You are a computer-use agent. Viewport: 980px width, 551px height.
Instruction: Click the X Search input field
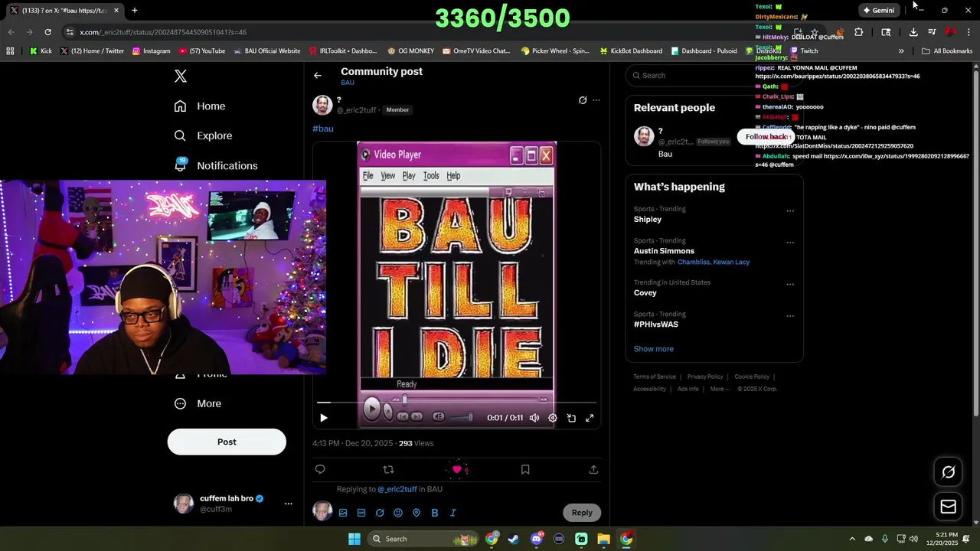(714, 75)
